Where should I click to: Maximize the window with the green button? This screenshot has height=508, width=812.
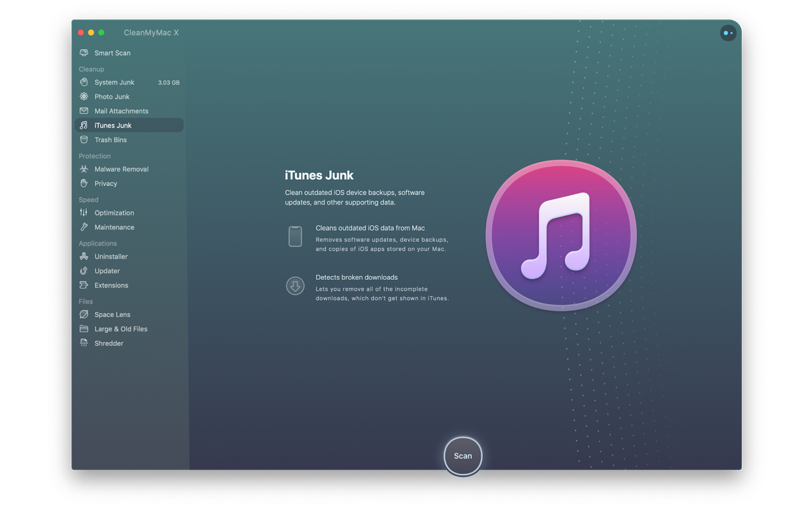[x=101, y=33]
